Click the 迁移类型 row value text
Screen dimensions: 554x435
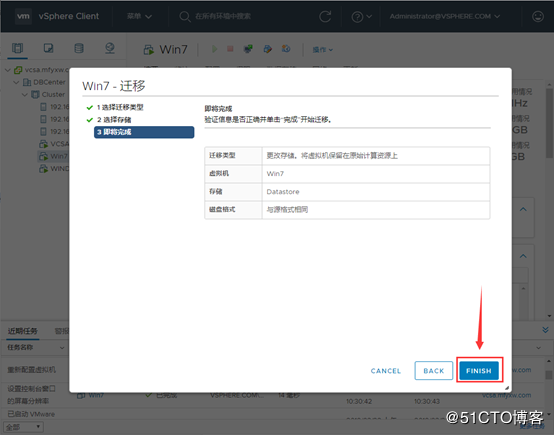click(332, 155)
